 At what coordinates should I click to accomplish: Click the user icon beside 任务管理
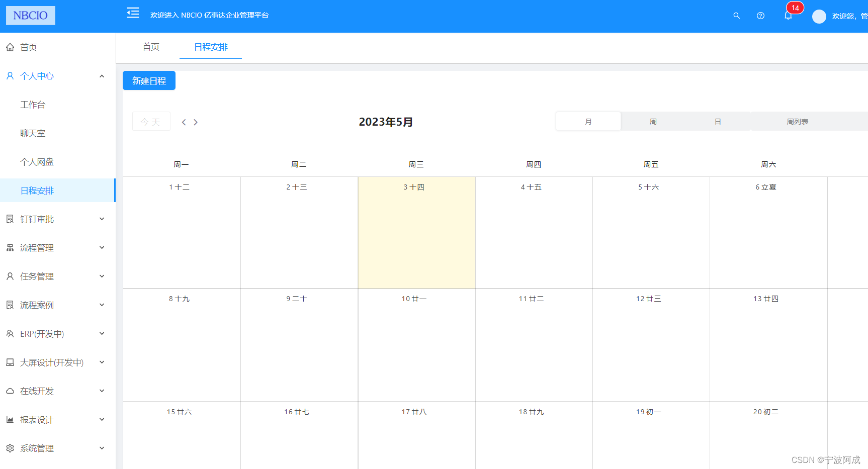pos(10,276)
